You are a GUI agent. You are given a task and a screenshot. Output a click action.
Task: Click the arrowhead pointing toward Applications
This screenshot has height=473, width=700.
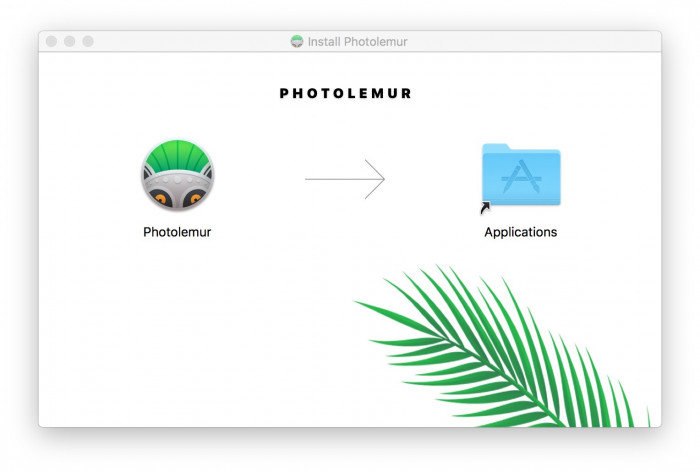coord(375,179)
